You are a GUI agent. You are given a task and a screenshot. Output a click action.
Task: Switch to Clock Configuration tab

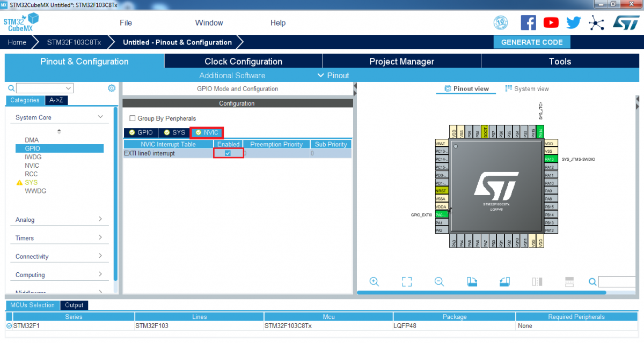click(x=243, y=62)
